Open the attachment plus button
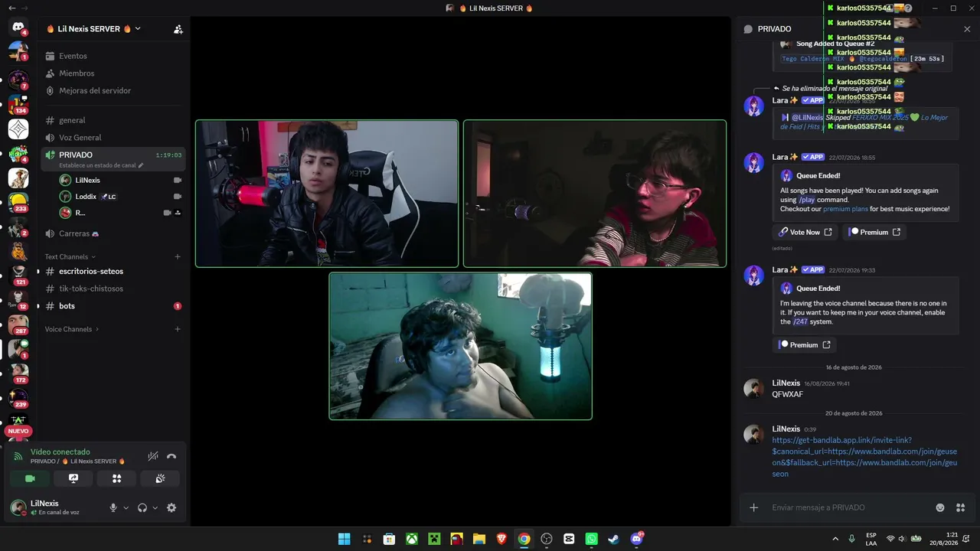Viewport: 980px width, 551px height. pyautogui.click(x=753, y=507)
